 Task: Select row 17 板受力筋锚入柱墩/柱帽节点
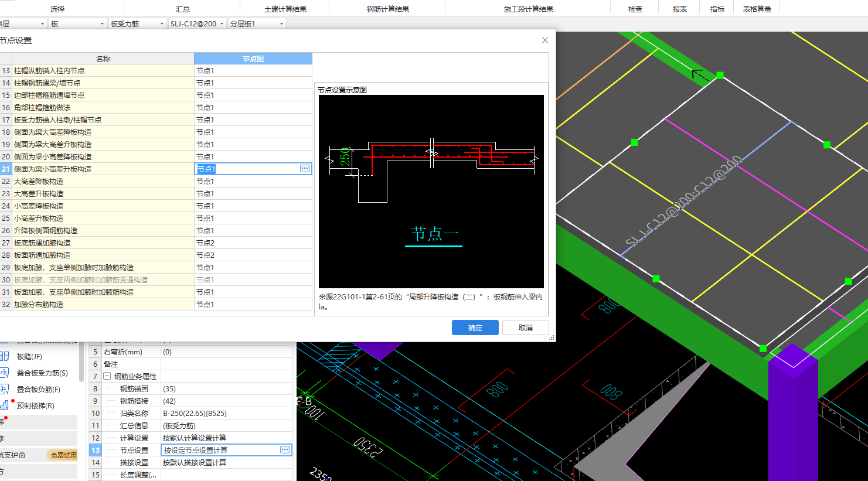103,120
